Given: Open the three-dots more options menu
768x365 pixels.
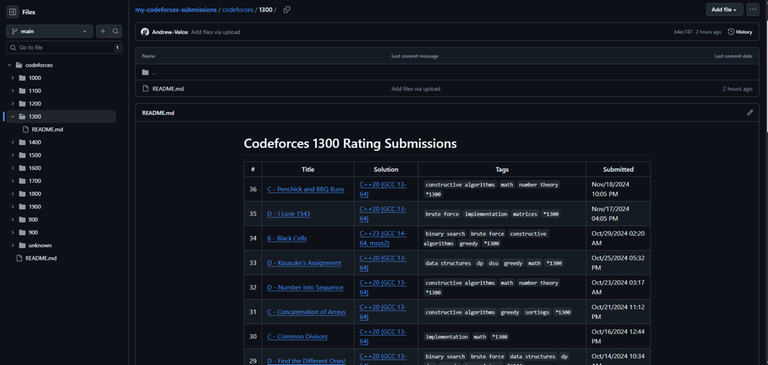Looking at the screenshot, I should (x=752, y=10).
